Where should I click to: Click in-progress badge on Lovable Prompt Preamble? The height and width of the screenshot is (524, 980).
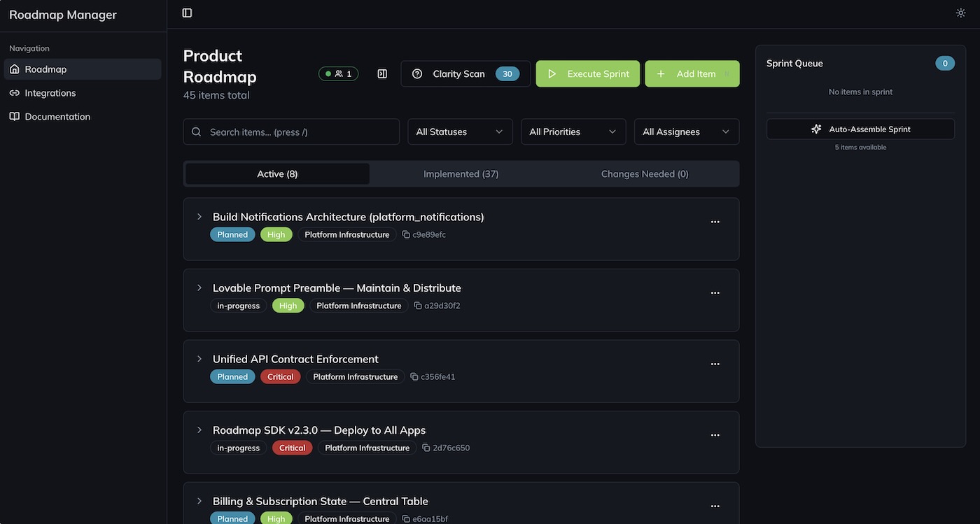click(x=239, y=306)
